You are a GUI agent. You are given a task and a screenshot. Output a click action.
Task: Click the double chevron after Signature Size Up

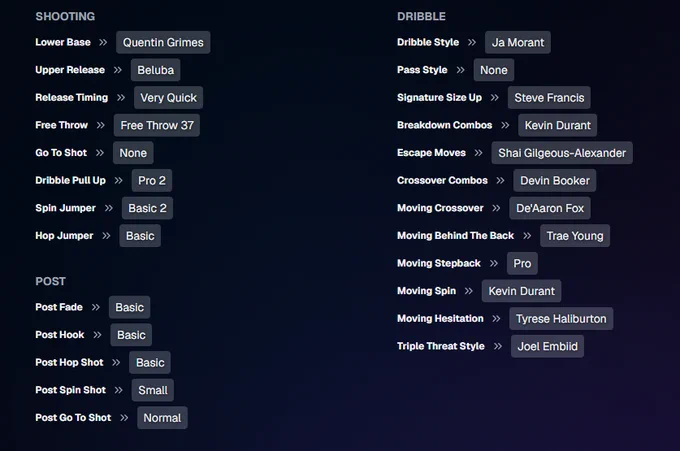[x=495, y=98]
